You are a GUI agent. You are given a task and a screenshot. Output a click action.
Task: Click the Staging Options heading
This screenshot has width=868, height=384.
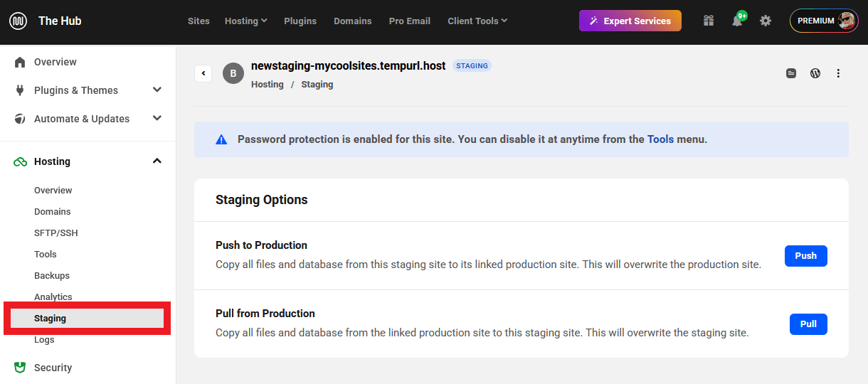[x=262, y=200]
